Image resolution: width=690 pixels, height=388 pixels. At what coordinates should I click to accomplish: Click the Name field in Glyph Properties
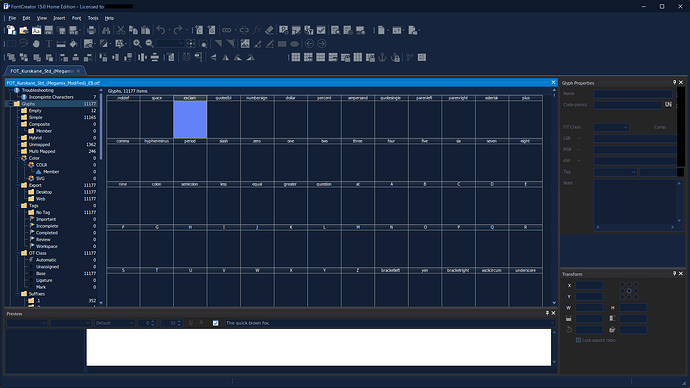(x=634, y=94)
